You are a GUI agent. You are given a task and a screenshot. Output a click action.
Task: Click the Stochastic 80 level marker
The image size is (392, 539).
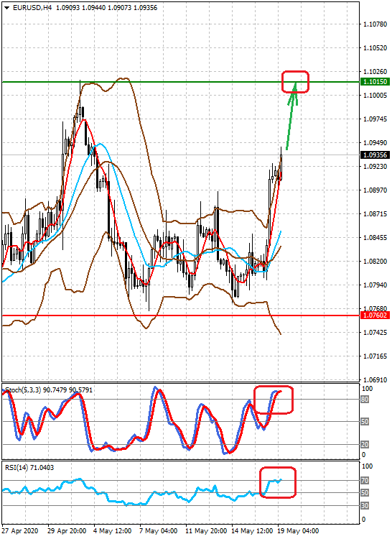click(365, 400)
